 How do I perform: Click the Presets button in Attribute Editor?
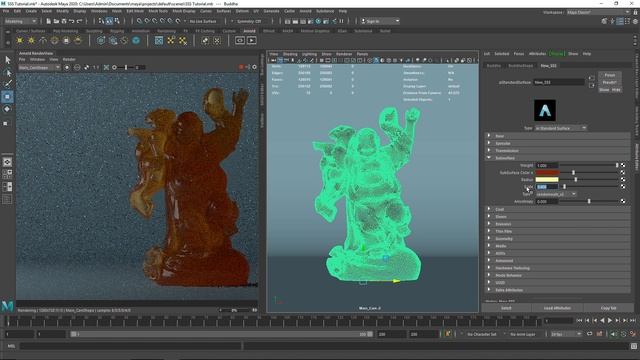pos(610,82)
